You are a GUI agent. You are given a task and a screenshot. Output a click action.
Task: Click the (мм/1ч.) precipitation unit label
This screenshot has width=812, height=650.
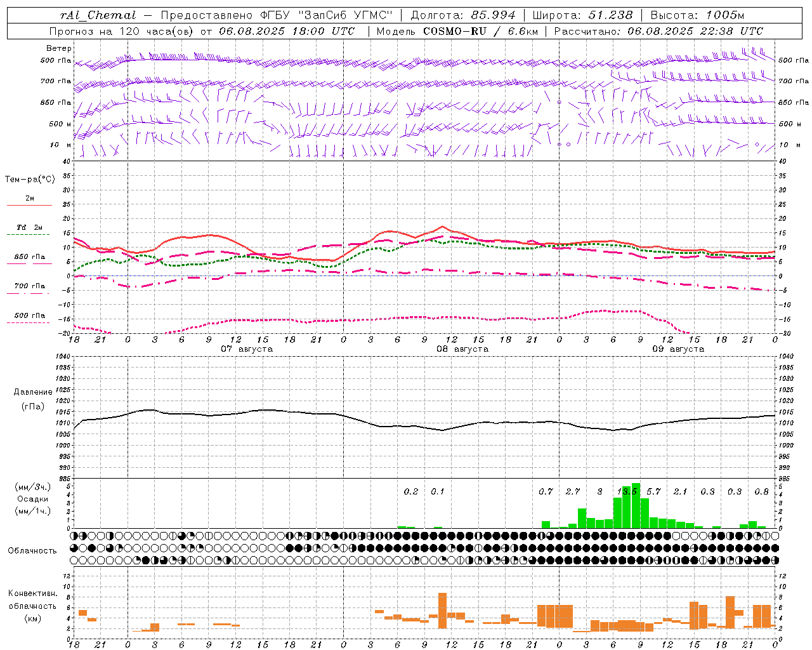pos(33,511)
